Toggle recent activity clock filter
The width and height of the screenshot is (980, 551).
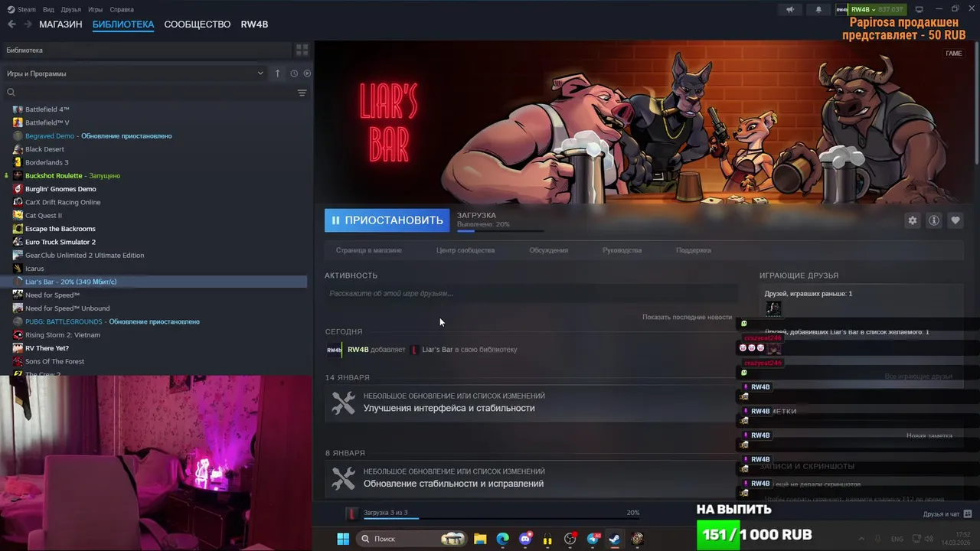[x=294, y=73]
